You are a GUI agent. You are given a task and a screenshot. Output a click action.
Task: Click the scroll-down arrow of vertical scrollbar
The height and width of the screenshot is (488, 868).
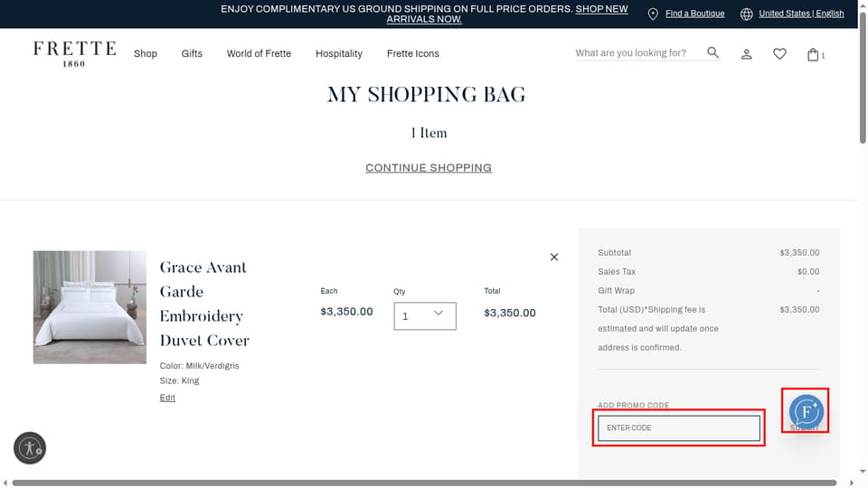point(863,472)
